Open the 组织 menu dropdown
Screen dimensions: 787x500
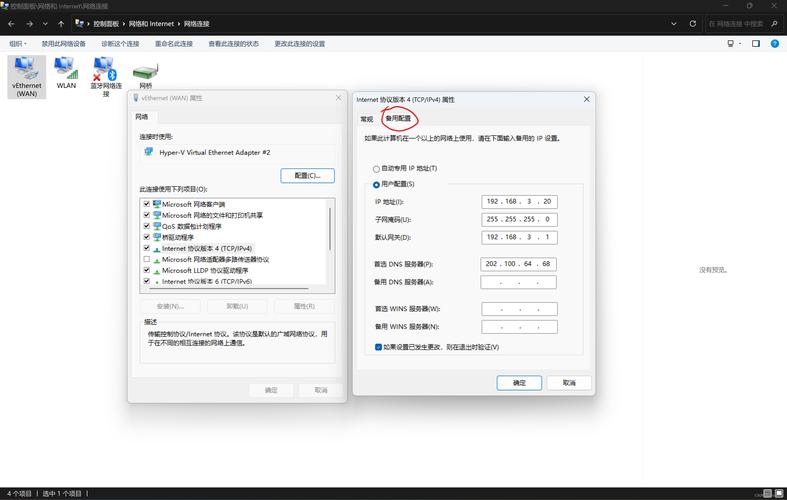pyautogui.click(x=18, y=44)
